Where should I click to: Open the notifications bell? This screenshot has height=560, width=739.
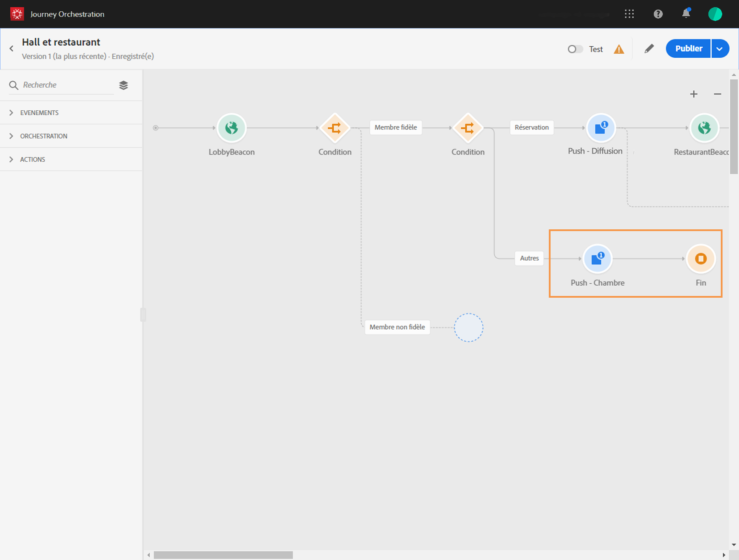685,14
